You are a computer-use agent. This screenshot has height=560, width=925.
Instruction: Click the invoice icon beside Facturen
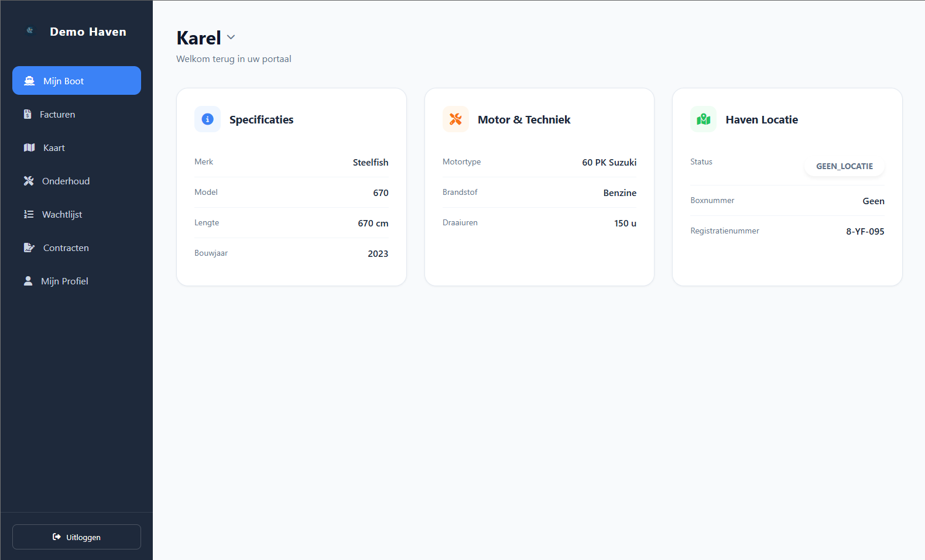click(x=28, y=114)
